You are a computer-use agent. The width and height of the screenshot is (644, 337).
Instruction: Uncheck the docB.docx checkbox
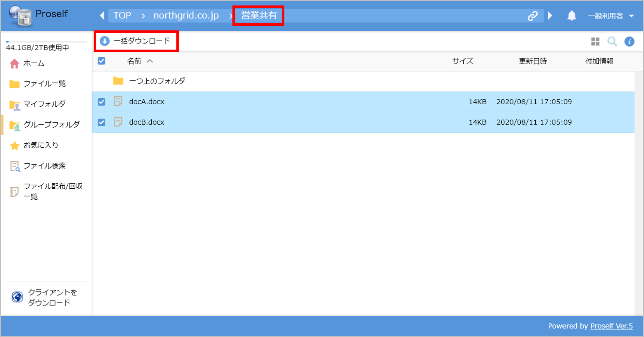click(x=101, y=122)
